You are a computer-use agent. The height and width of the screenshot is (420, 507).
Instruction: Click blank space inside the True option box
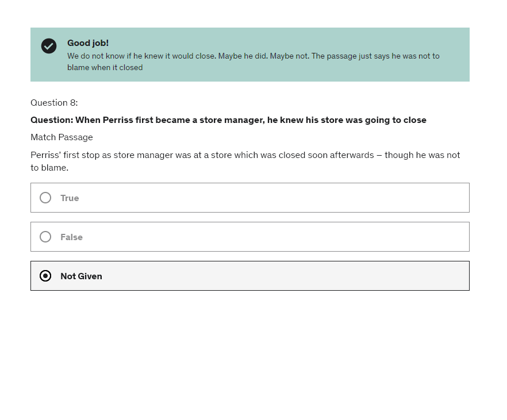click(x=287, y=198)
